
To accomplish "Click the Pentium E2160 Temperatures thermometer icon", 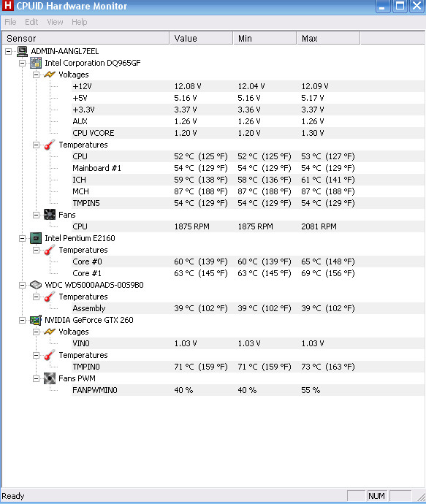I will [50, 250].
